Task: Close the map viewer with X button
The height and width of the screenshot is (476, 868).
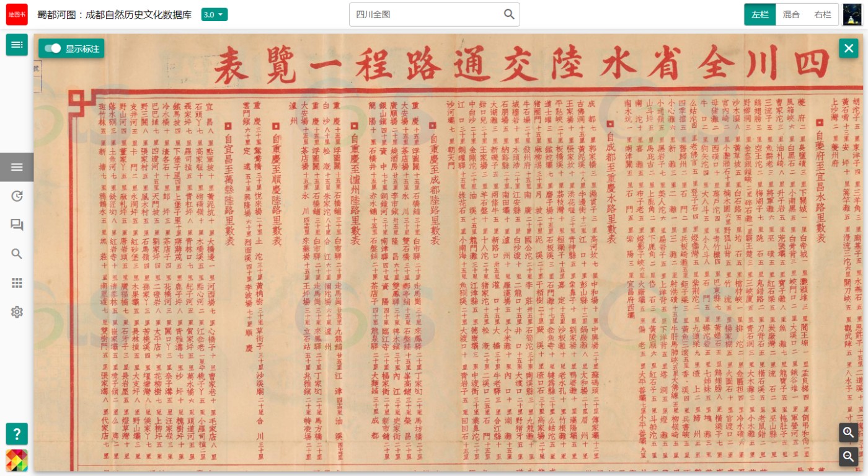Action: click(848, 48)
